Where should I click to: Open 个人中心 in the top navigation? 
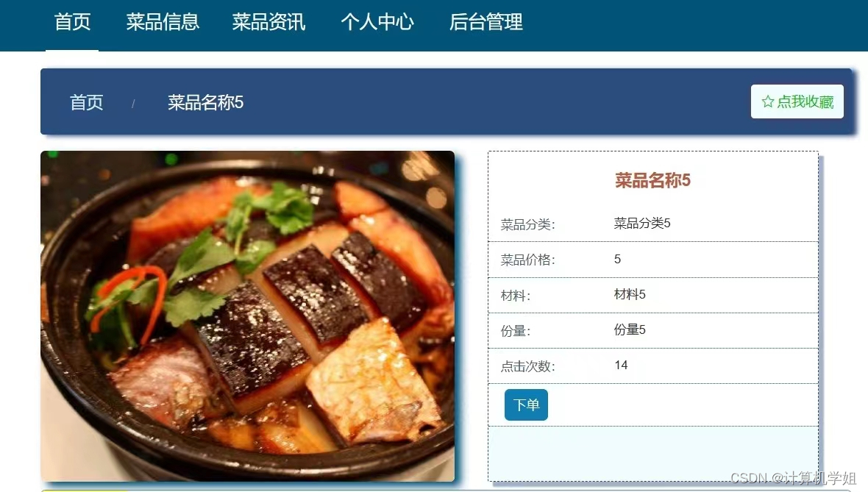pos(377,22)
